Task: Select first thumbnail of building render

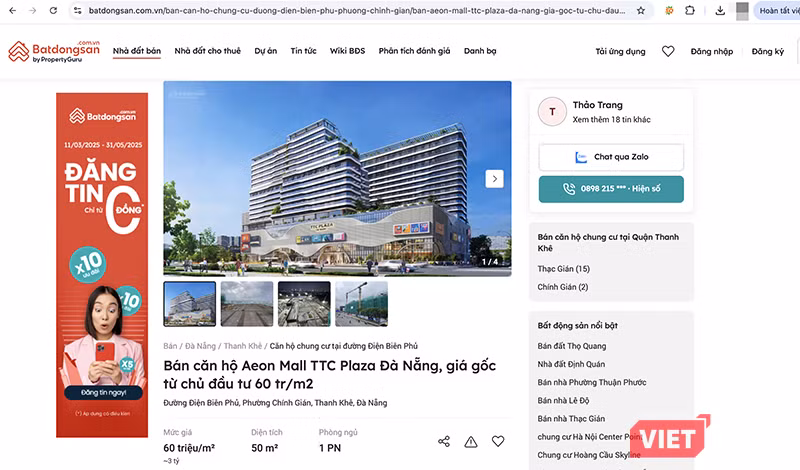Action: point(190,304)
